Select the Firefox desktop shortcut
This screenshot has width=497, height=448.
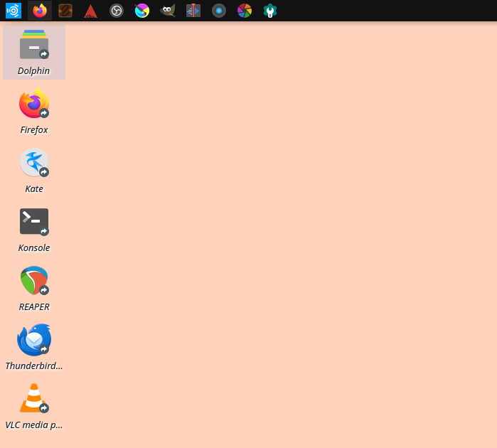coord(34,111)
